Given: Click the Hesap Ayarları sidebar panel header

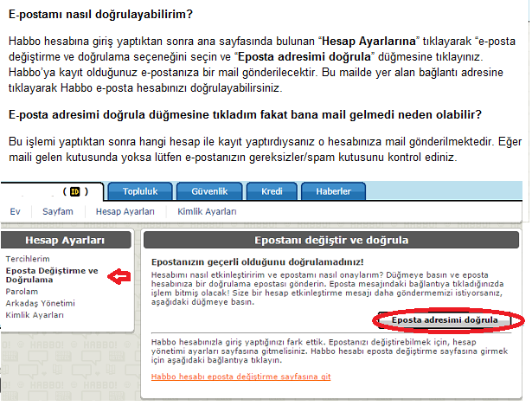Looking at the screenshot, I should click(x=66, y=240).
